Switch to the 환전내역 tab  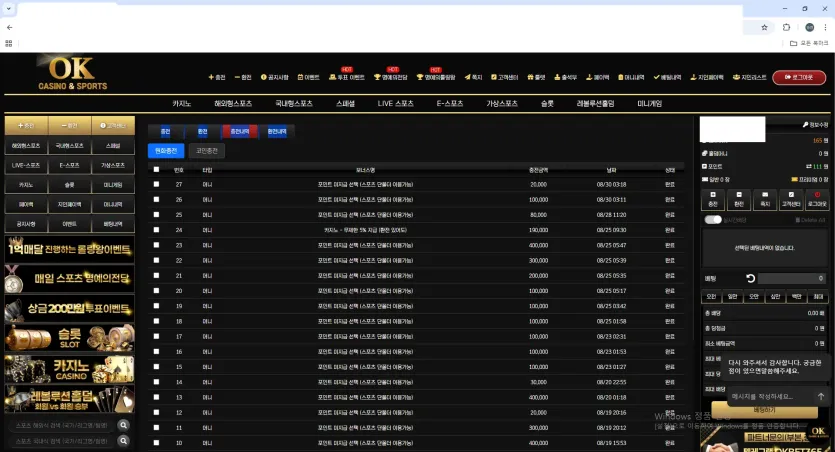(277, 132)
